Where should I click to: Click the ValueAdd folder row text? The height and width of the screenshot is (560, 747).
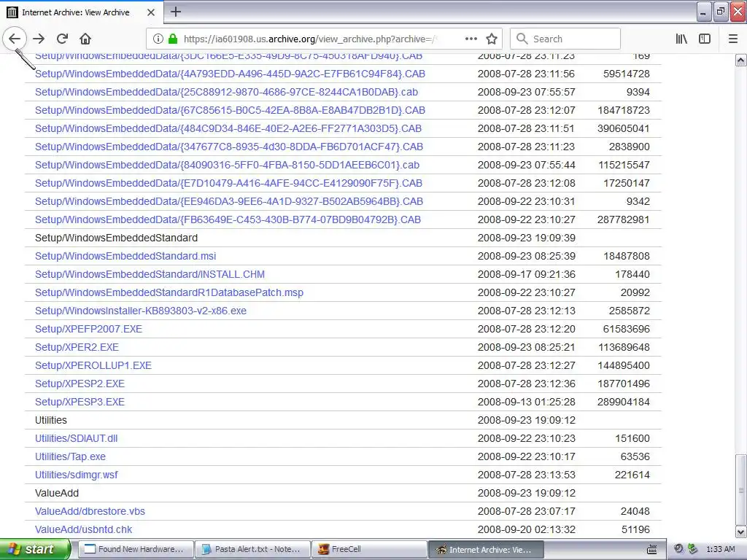click(x=57, y=493)
